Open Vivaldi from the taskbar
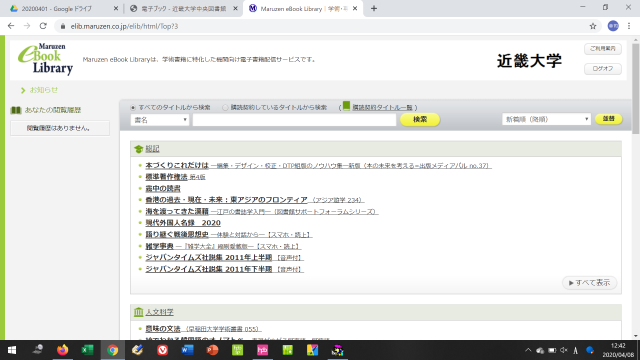 pyautogui.click(x=162, y=350)
